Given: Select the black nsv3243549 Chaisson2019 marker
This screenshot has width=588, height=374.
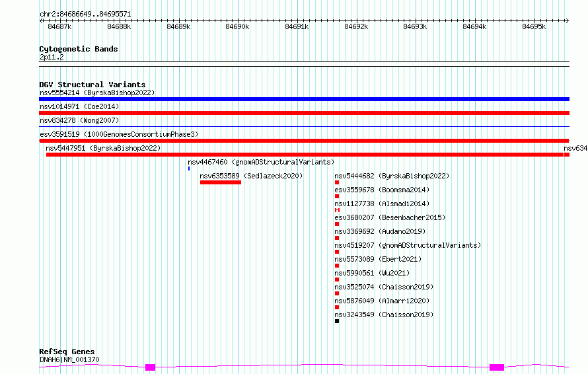Looking at the screenshot, I should [x=337, y=321].
